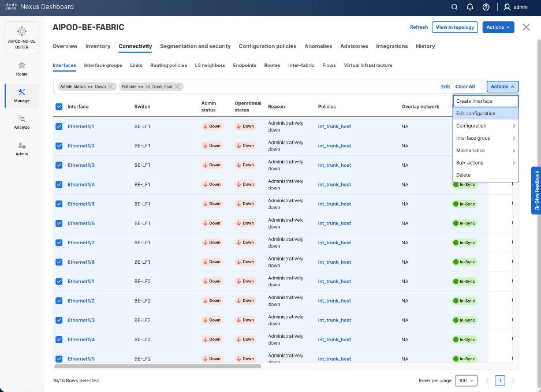Screen dimensions: 541x392
Task: Click the search magnifier icon in header
Action: tap(454, 7)
